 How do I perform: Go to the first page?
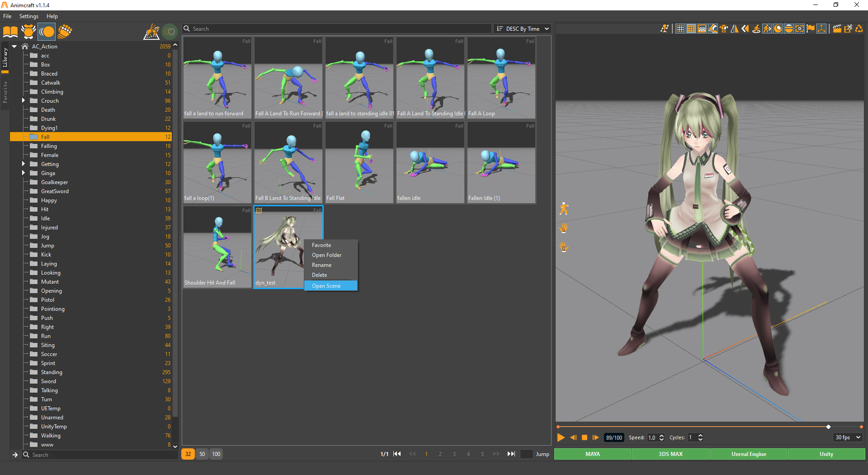click(x=397, y=454)
